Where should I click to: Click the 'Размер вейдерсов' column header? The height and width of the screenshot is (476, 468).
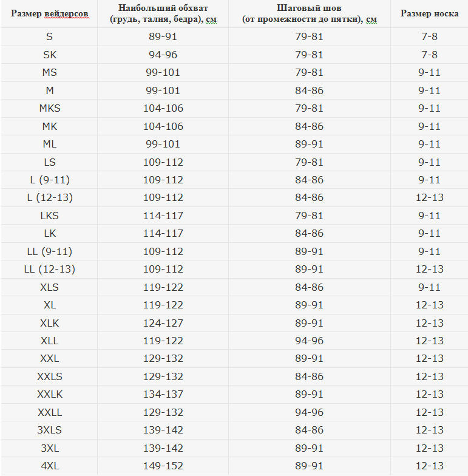(50, 13)
